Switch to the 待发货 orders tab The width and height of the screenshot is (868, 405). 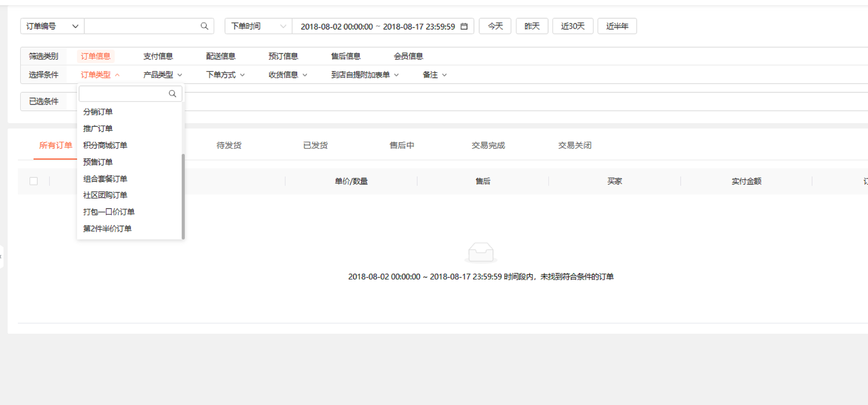click(229, 145)
